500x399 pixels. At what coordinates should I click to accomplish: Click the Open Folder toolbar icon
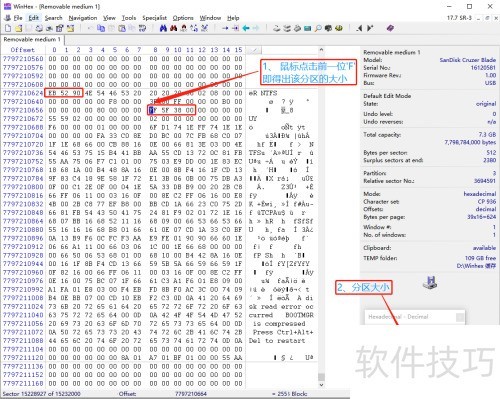[x=70, y=29]
